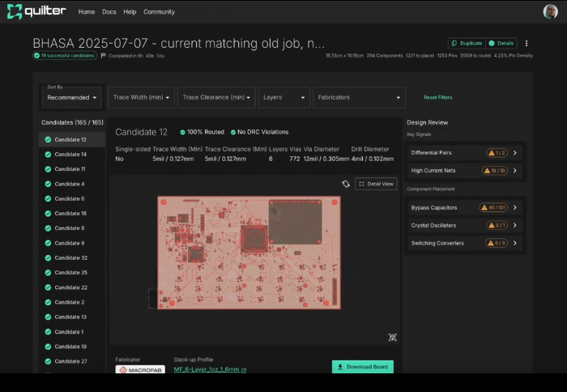Click green check icon for Candidate 14

coord(48,154)
